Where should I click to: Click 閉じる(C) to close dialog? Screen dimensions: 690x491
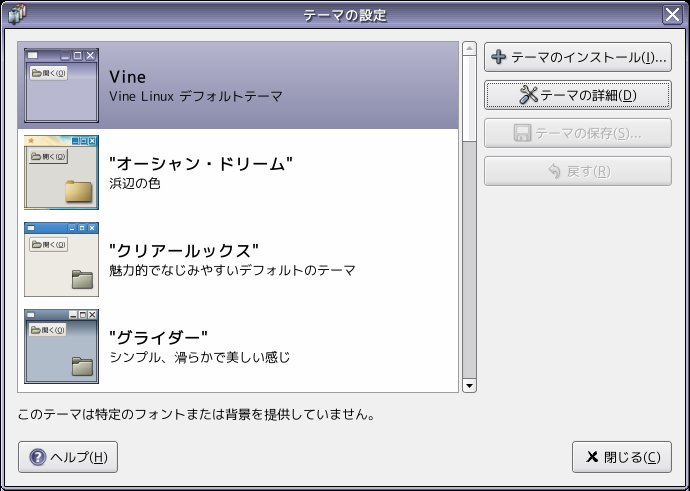click(622, 457)
